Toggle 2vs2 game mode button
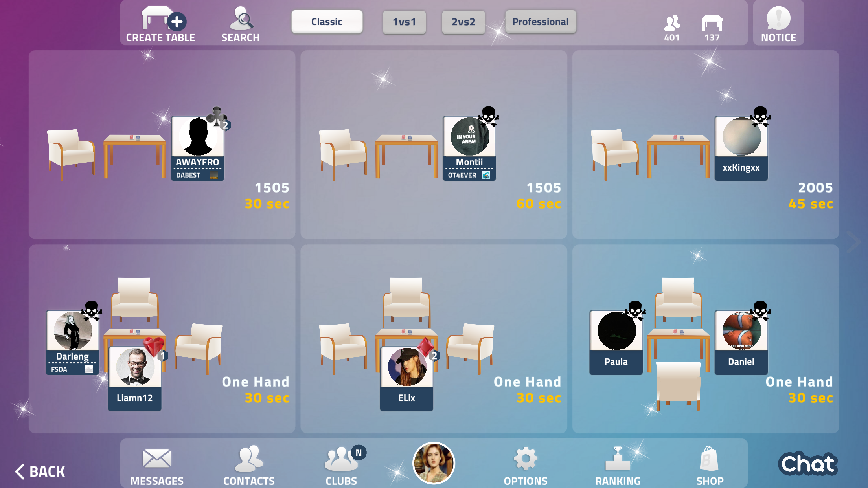Image resolution: width=868 pixels, height=488 pixels. point(464,22)
